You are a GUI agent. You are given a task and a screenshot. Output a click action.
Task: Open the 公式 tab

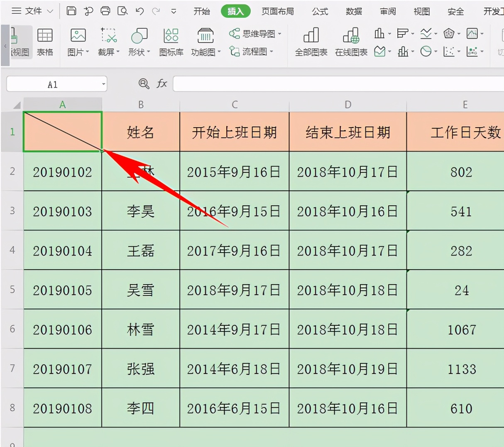pyautogui.click(x=320, y=11)
